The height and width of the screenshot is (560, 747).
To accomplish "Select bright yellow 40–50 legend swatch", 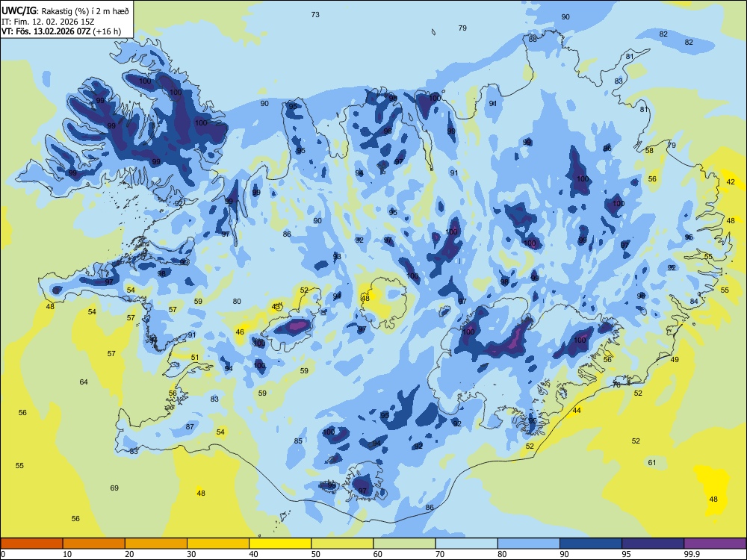I will [280, 544].
